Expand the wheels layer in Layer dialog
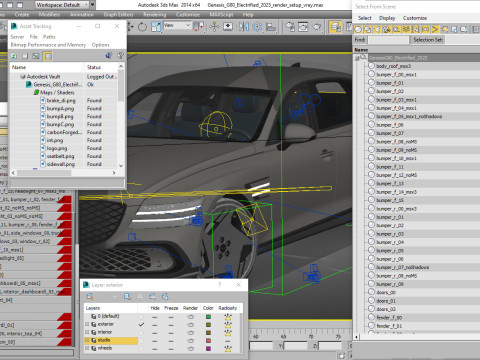 (87, 348)
